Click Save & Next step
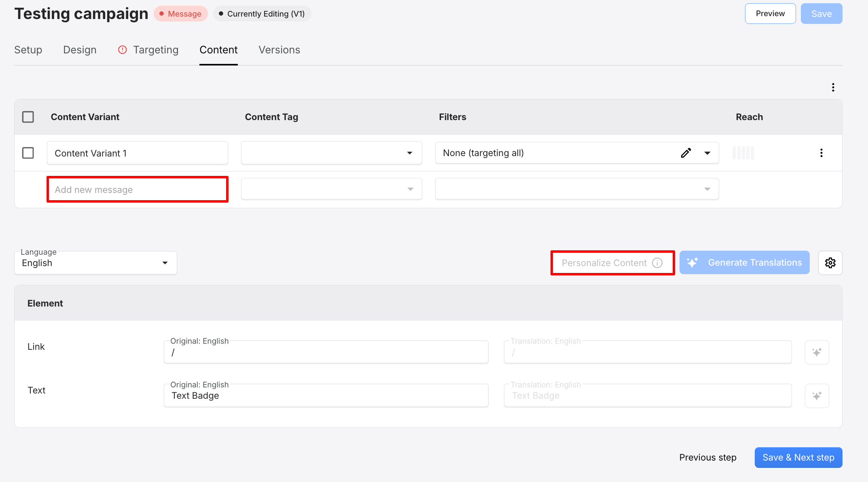 coord(798,457)
